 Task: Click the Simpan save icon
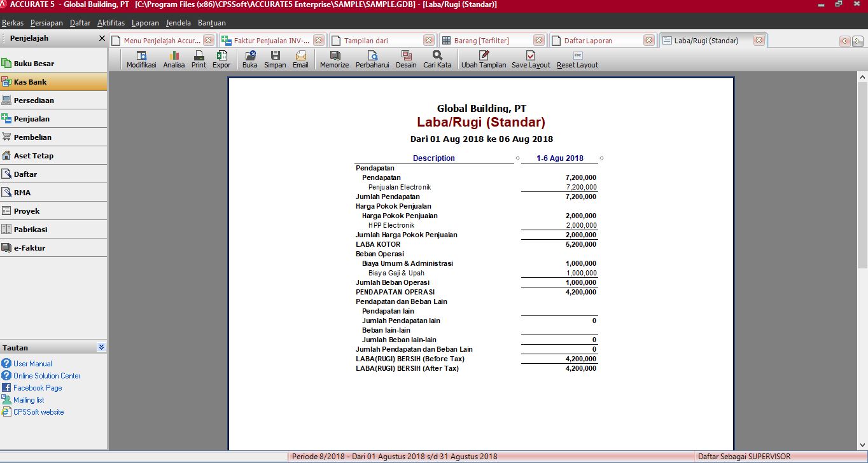point(275,59)
